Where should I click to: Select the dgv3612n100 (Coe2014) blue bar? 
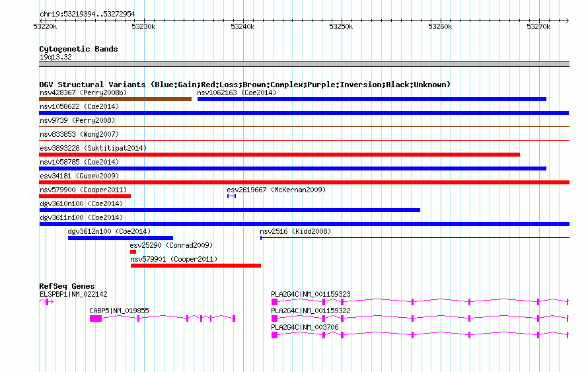coord(120,238)
